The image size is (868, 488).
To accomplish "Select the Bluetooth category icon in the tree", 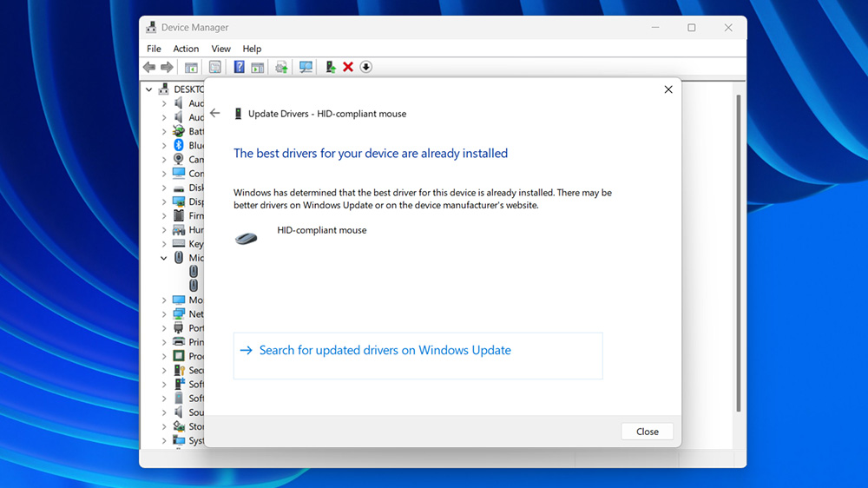I will pos(179,145).
